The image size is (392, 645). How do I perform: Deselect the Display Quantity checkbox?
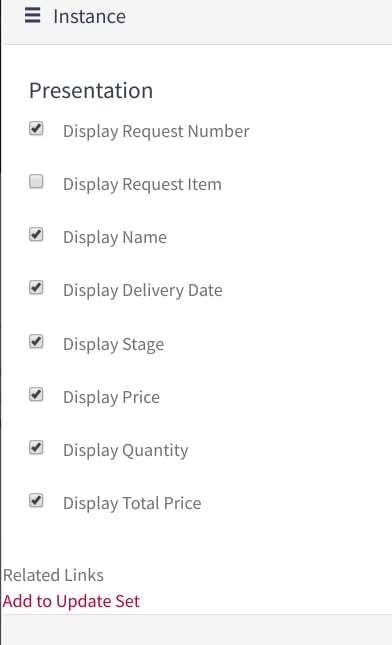click(36, 448)
